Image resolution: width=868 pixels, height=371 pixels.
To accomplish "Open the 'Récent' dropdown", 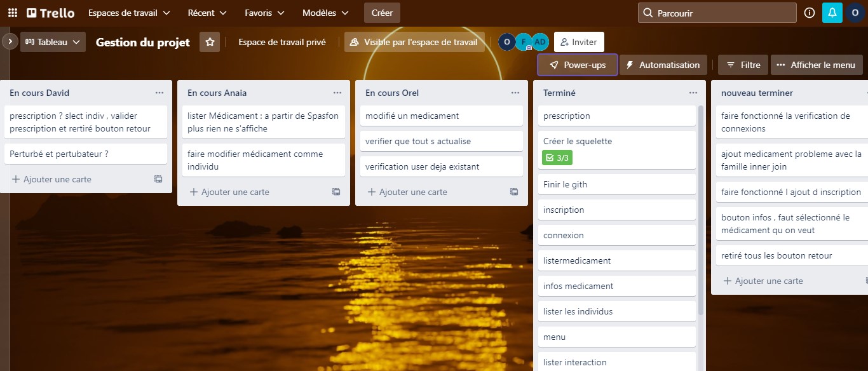I will point(208,13).
